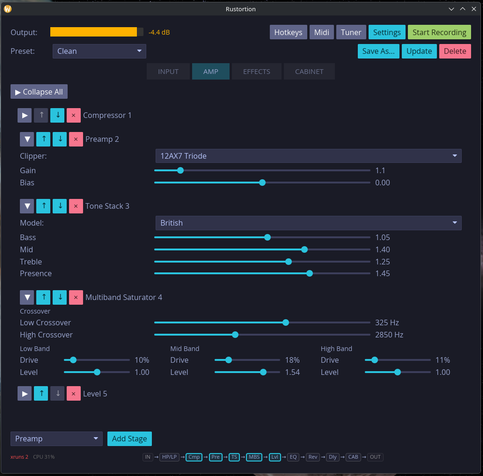The image size is (483, 476).
Task: Switch to the CABINET tab
Action: click(x=309, y=72)
